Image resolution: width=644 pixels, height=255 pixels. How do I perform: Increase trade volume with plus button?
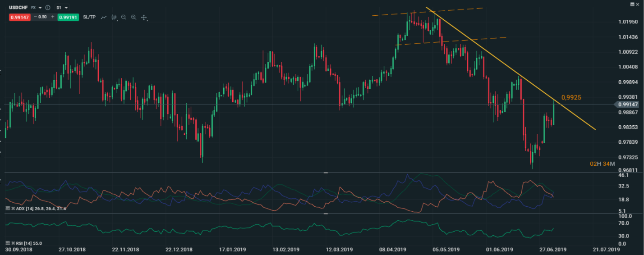[x=53, y=17]
